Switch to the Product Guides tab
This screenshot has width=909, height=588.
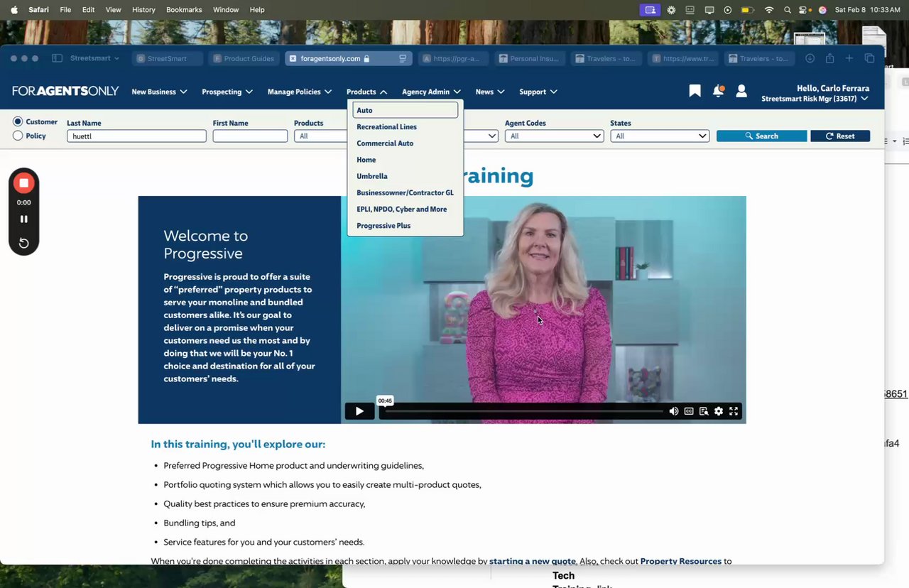[x=244, y=58]
